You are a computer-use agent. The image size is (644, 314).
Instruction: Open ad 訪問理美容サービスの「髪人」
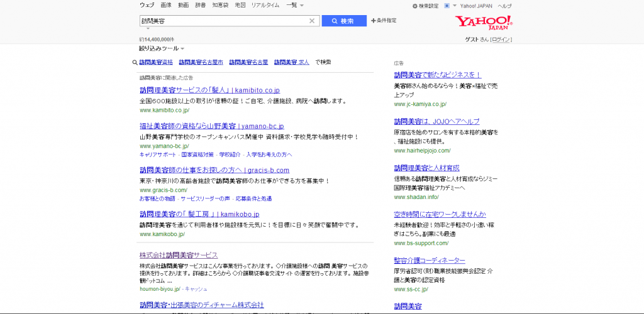[209, 90]
